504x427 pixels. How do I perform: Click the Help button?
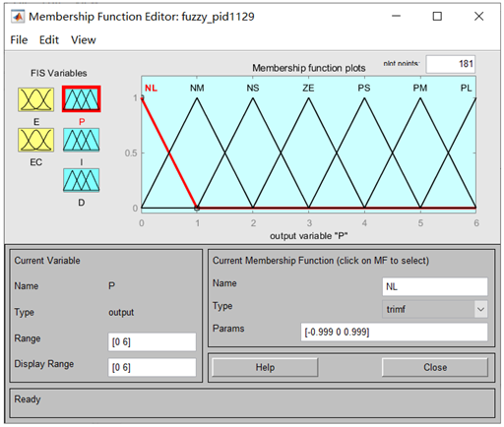coord(265,367)
